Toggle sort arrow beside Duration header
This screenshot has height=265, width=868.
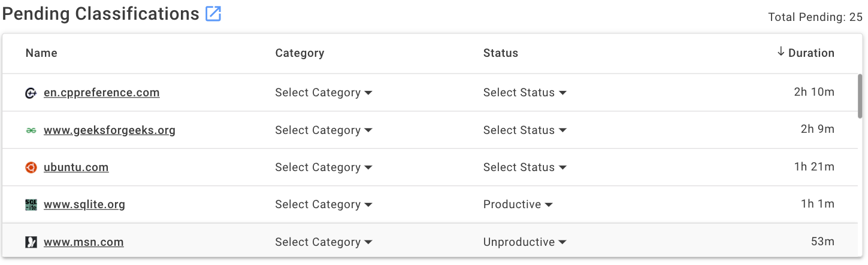tap(781, 52)
